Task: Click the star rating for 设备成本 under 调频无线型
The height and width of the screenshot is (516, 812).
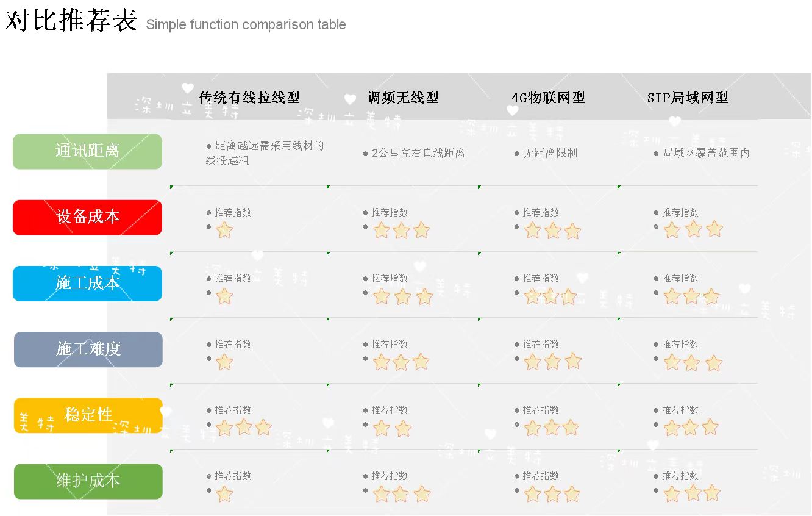Action: pos(402,230)
